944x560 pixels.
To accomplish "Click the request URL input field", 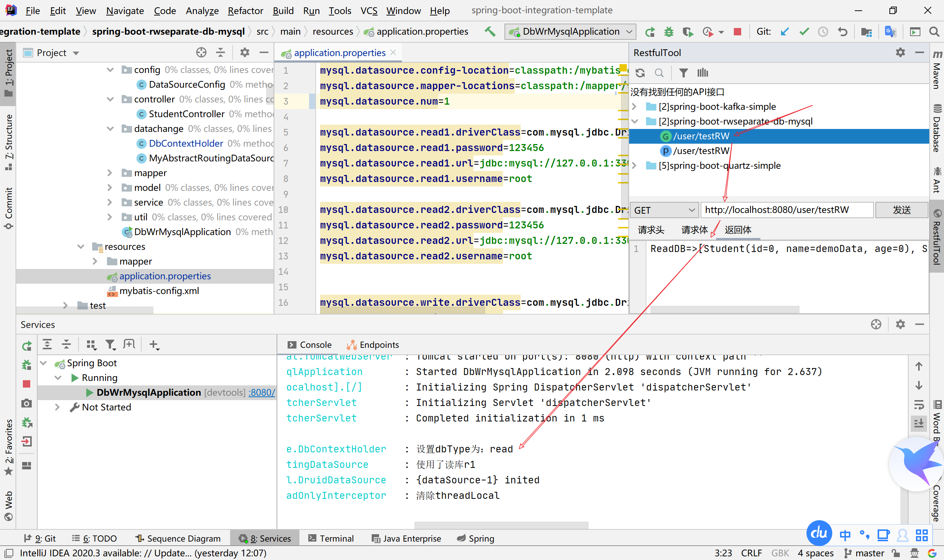I will coord(787,210).
